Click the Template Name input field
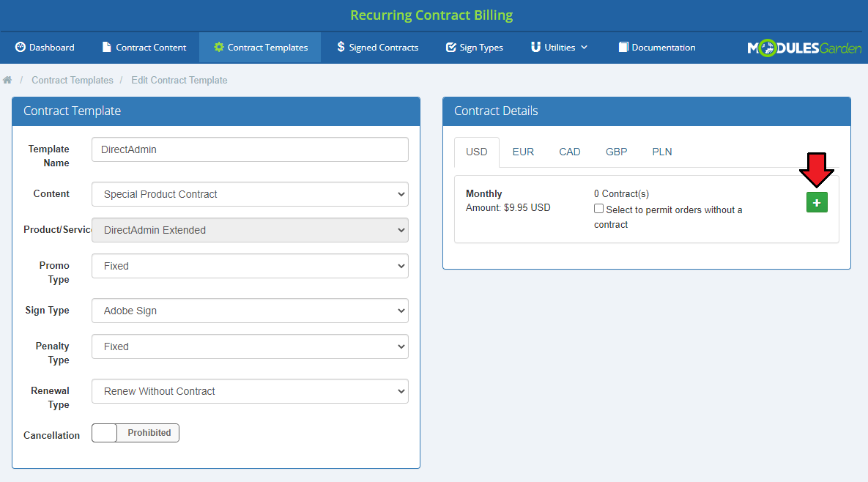This screenshot has width=868, height=482. pyautogui.click(x=251, y=149)
